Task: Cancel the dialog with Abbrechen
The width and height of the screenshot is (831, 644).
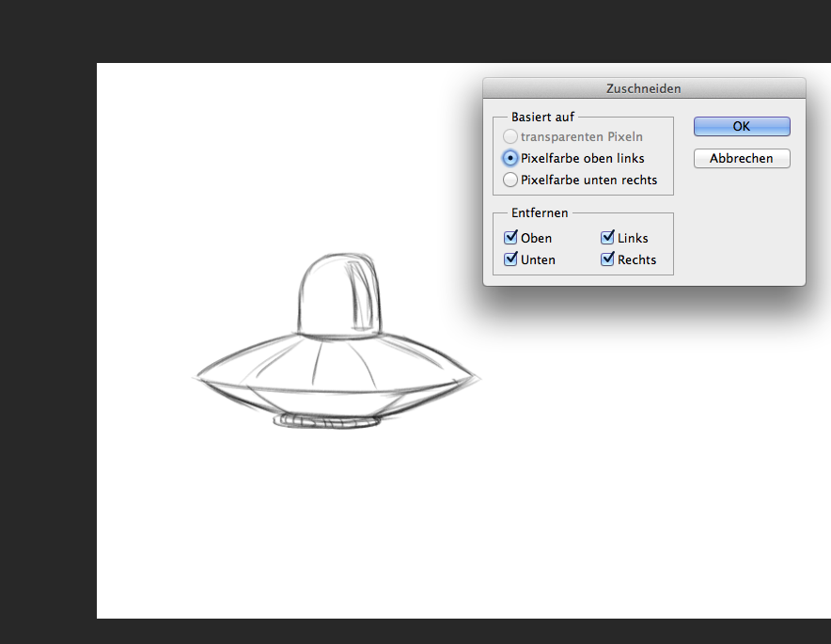Action: click(742, 159)
